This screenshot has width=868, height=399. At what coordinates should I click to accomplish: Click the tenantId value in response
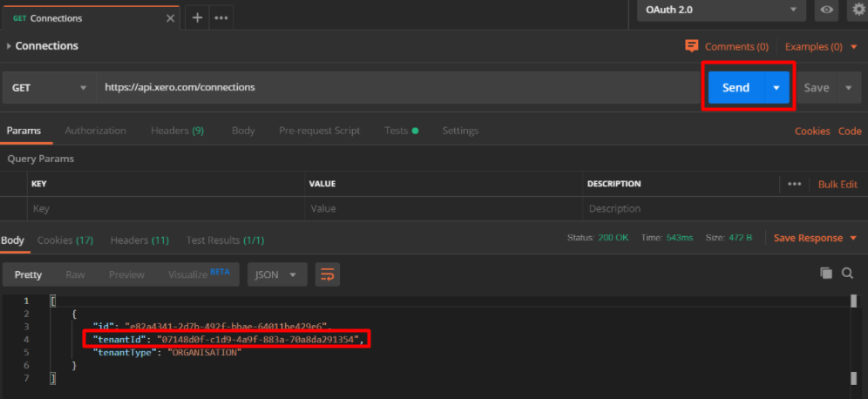point(260,339)
